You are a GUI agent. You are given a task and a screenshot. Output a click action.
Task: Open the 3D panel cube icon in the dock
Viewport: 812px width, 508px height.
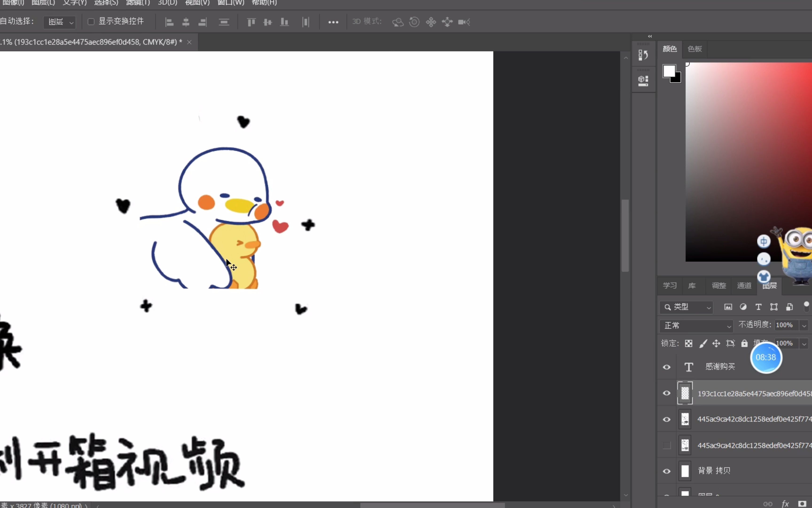pyautogui.click(x=643, y=81)
